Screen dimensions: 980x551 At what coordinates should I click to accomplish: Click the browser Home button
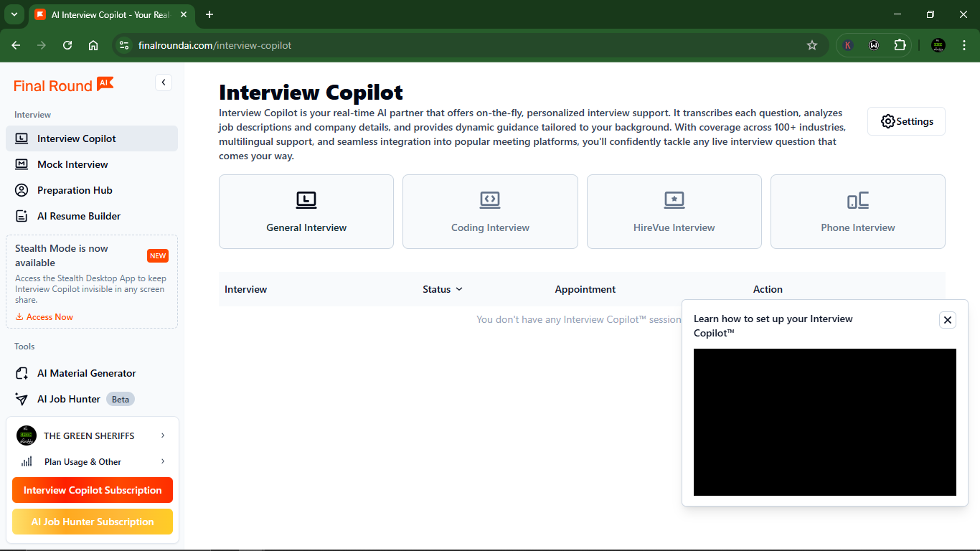pos(93,45)
